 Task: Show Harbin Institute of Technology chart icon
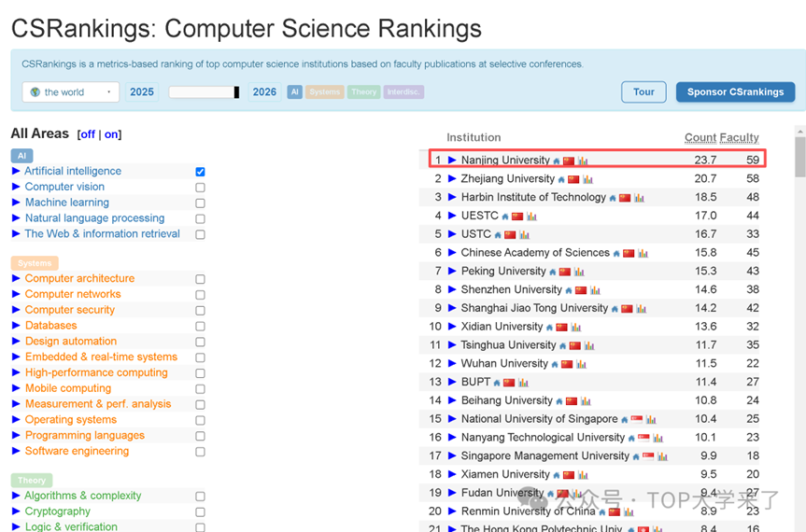pos(639,198)
